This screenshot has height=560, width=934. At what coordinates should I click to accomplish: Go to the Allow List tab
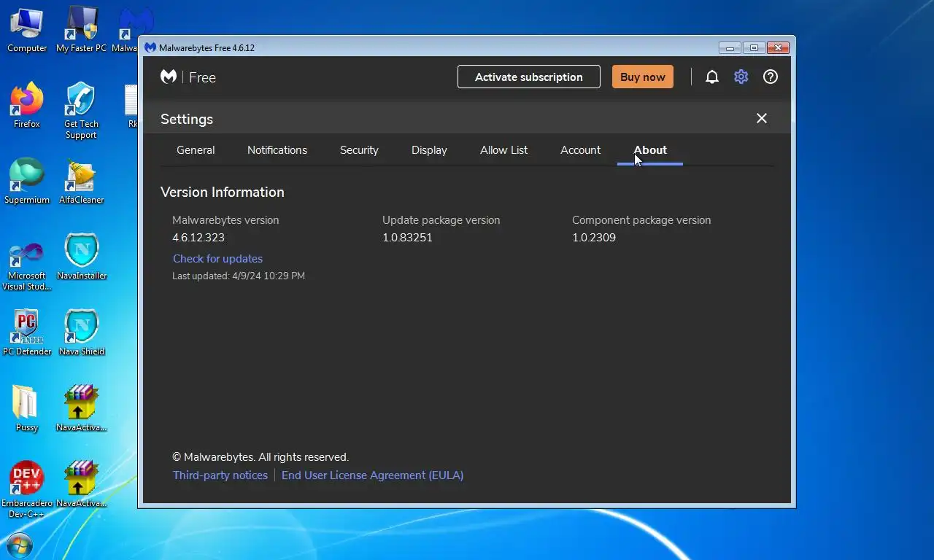[503, 150]
